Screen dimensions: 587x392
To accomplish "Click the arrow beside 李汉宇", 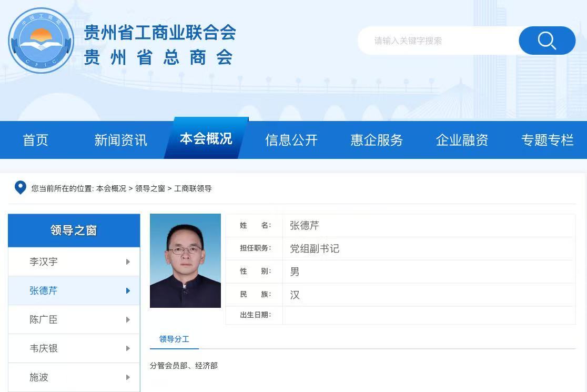I will pos(128,262).
